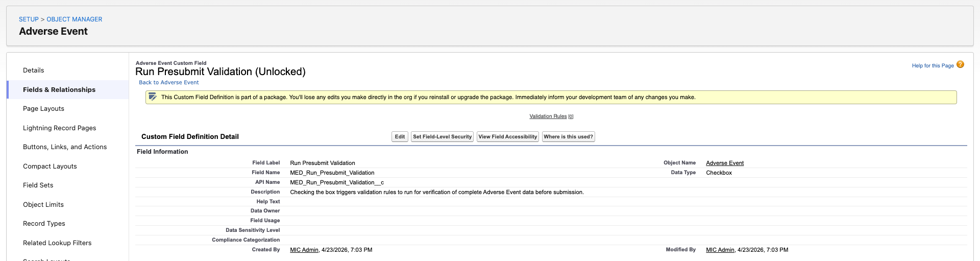This screenshot has height=261, width=980.
Task: Click the Field Label value Run Presubmit Validation
Action: [x=323, y=163]
